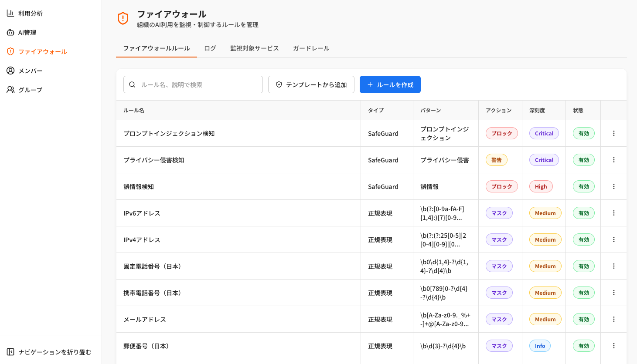Screen dimensions: 637x364
Task: Select rule プライバシー侵害検知
Action: point(154,160)
